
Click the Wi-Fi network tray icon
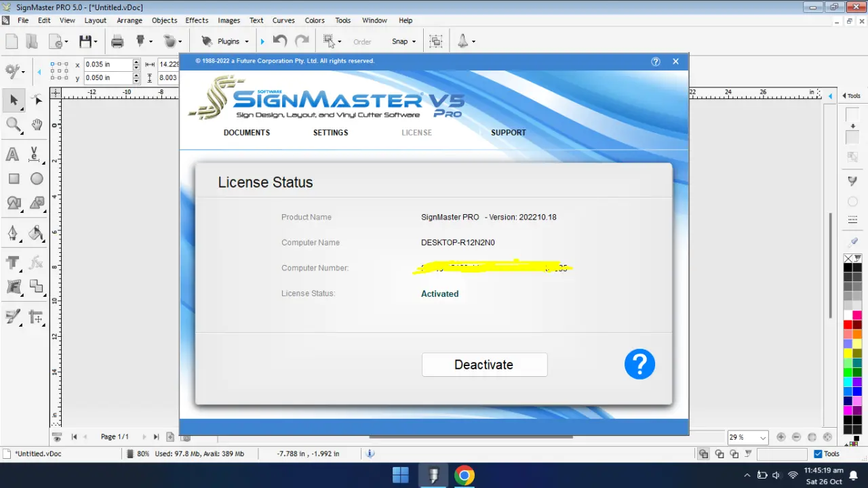tap(792, 475)
